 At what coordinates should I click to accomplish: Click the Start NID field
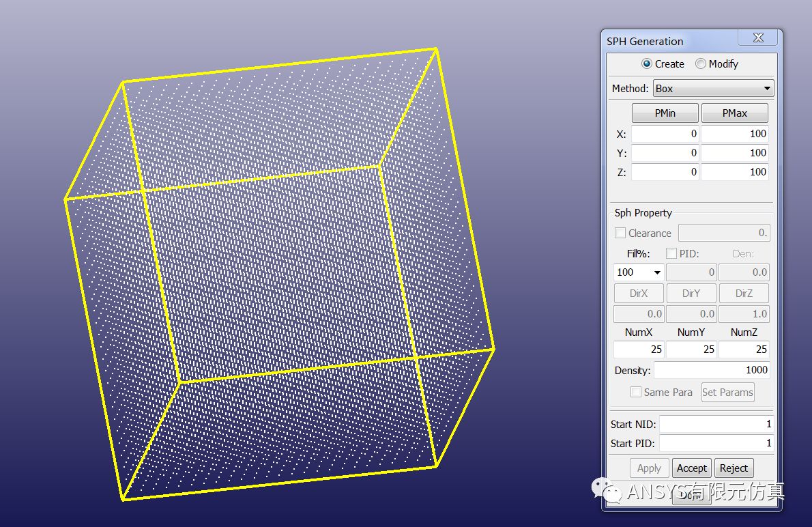coord(716,424)
